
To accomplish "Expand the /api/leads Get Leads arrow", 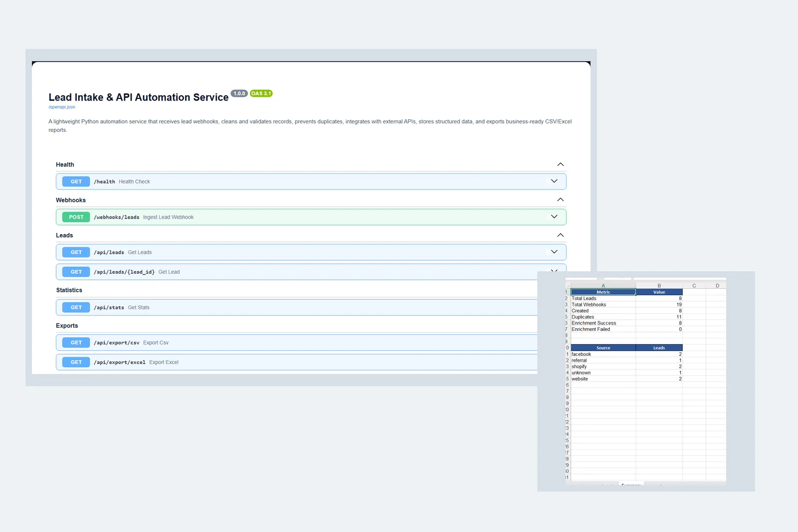I will [x=554, y=252].
